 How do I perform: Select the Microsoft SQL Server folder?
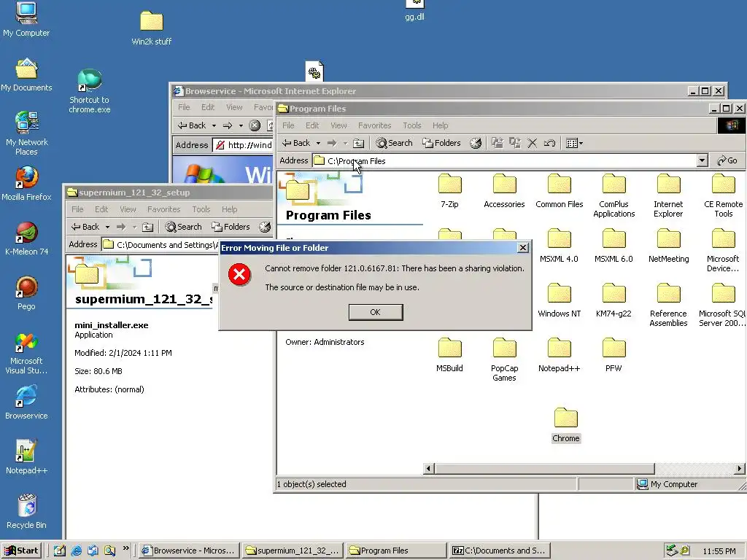(x=722, y=306)
